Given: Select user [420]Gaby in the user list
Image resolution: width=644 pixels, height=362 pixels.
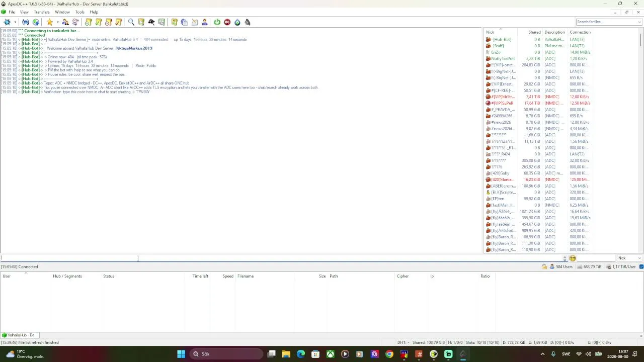Looking at the screenshot, I should pyautogui.click(x=538, y=173).
